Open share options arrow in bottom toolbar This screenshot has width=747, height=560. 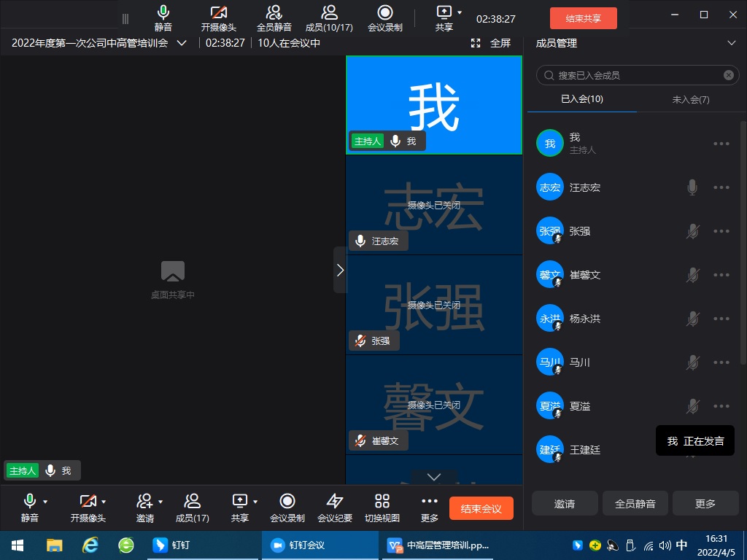255,502
